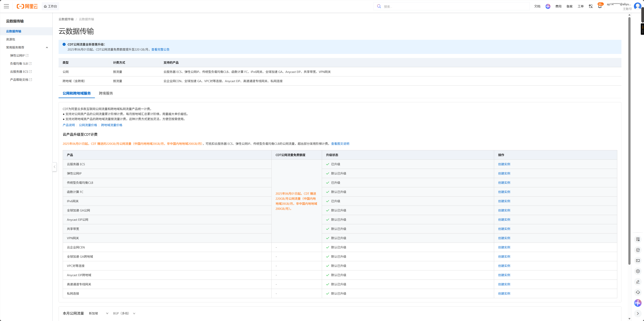The width and height of the screenshot is (644, 321).
Task: Open the BGP（多线） line-type dropdown
Action: (x=124, y=313)
